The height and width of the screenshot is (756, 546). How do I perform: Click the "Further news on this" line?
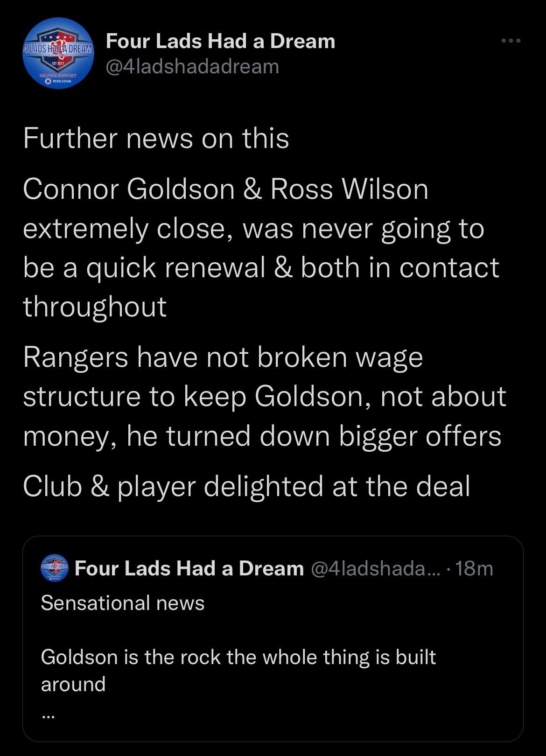(x=156, y=139)
